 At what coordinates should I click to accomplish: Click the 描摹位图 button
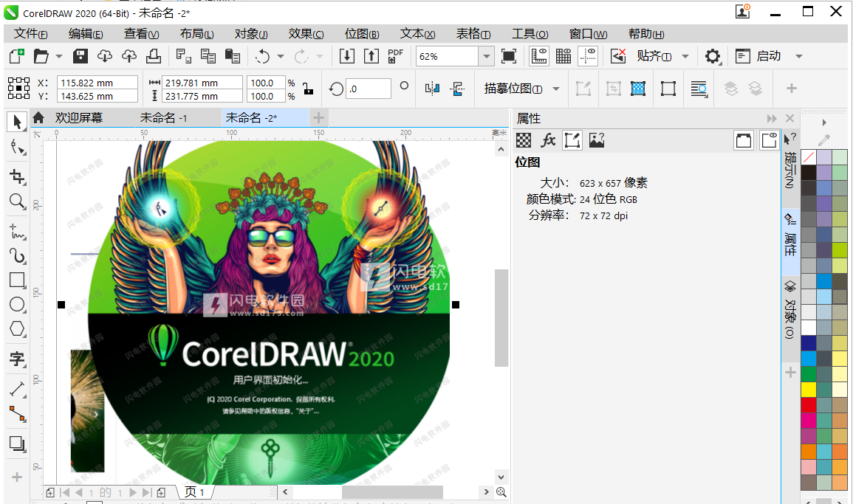coord(513,89)
